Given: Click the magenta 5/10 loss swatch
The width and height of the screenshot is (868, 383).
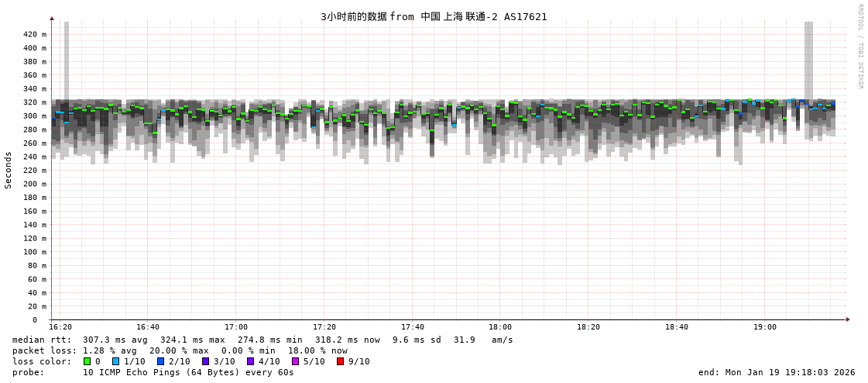Looking at the screenshot, I should coord(295,361).
